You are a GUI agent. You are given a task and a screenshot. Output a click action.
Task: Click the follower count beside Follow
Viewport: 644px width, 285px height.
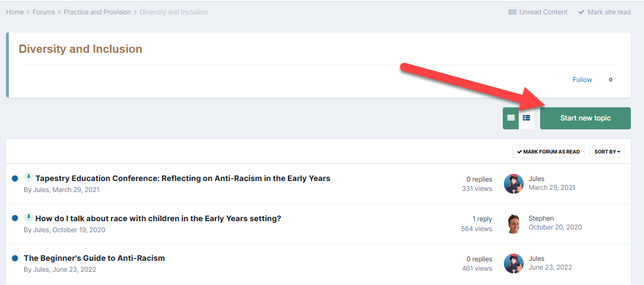(x=610, y=80)
